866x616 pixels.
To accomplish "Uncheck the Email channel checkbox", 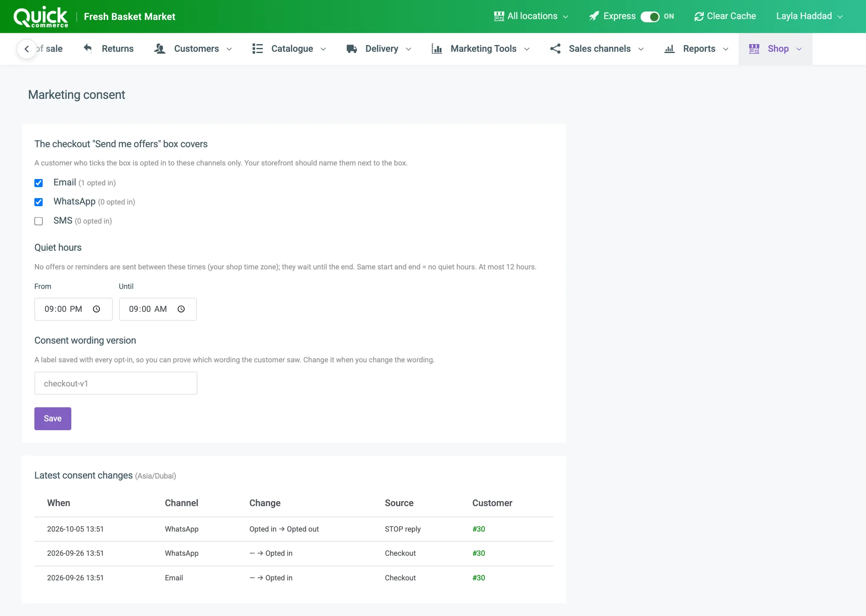I will click(39, 183).
